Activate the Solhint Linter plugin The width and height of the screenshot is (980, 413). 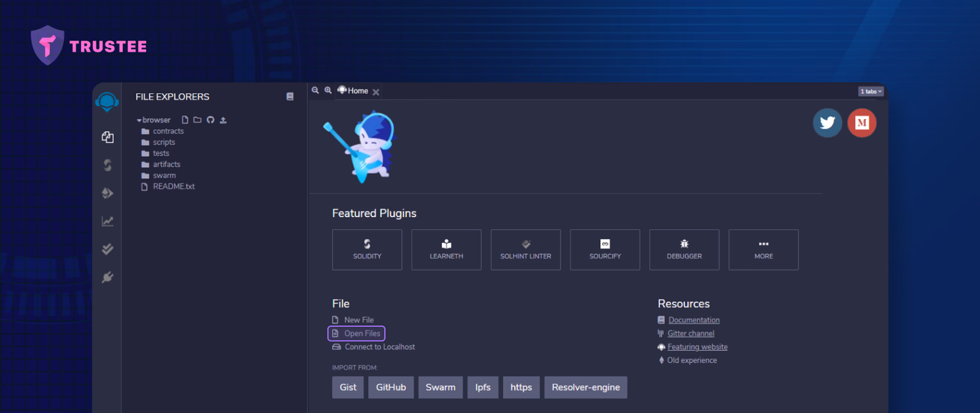(526, 250)
